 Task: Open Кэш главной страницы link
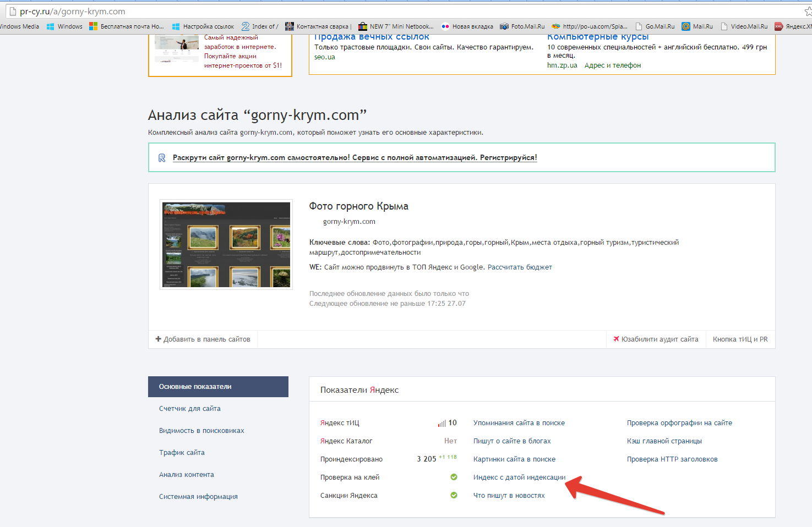point(664,441)
